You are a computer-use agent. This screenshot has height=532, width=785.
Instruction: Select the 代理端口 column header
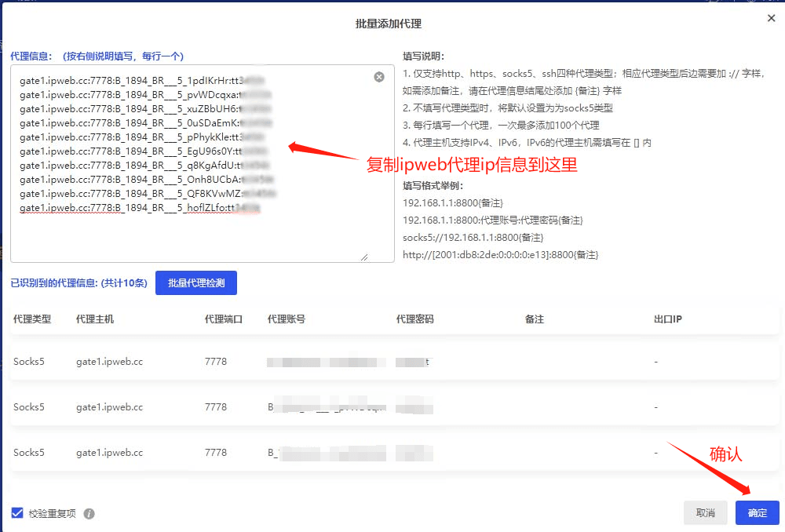(224, 319)
